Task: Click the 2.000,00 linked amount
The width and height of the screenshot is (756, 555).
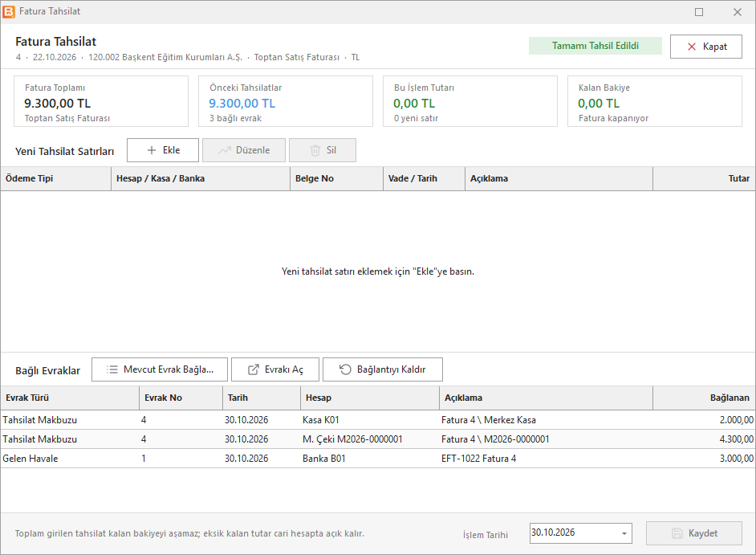Action: 736,420
